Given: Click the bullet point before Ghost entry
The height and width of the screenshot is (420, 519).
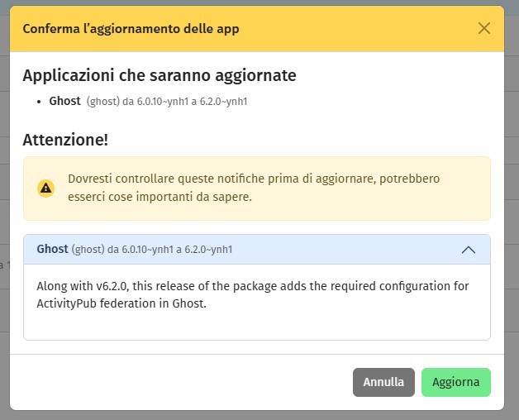Looking at the screenshot, I should coord(40,102).
